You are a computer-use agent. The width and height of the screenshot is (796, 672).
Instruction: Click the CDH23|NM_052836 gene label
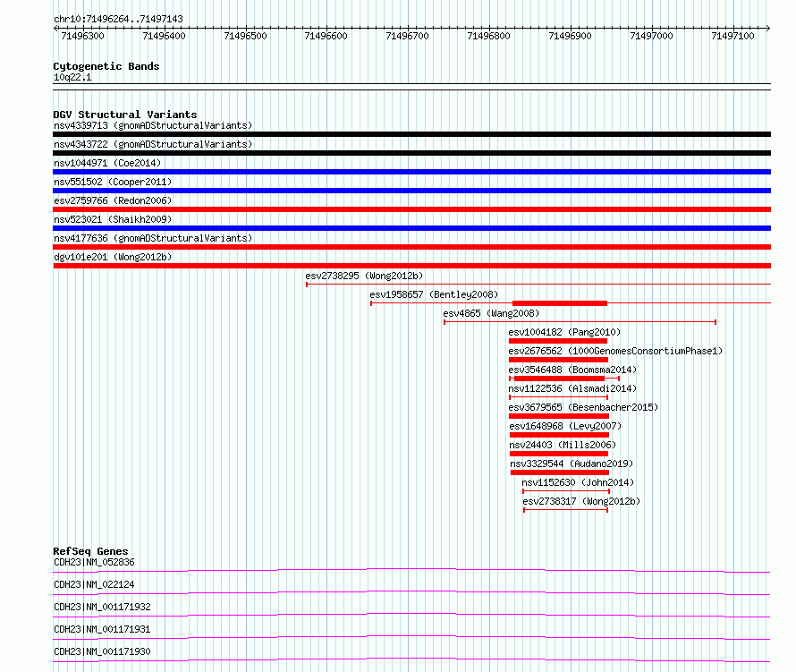point(94,562)
